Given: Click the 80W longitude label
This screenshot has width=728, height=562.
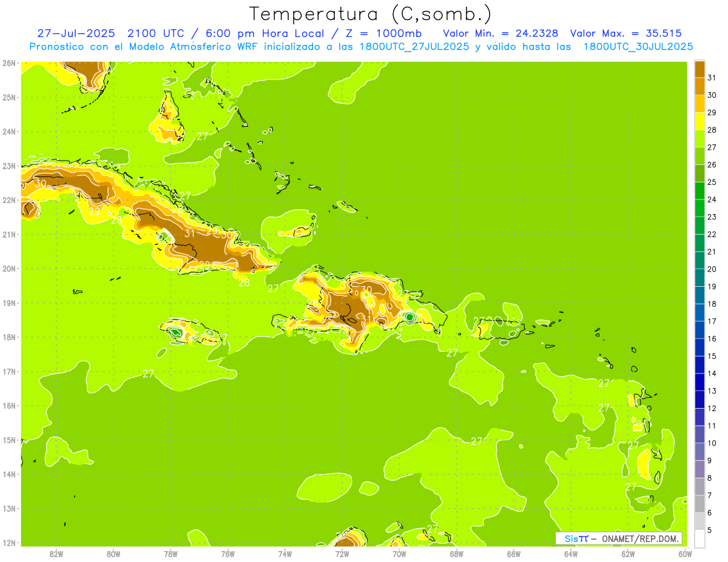Looking at the screenshot, I should [x=113, y=554].
